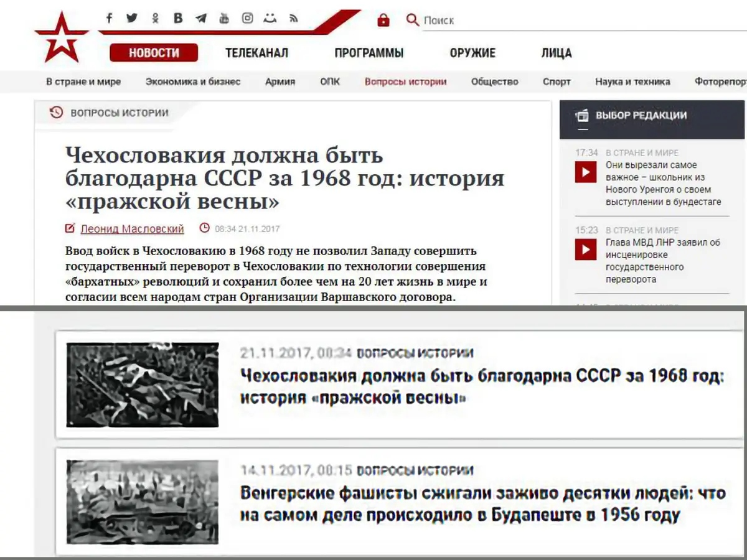This screenshot has height=560, width=747.
Task: Open the Facebook social icon
Action: [x=109, y=19]
